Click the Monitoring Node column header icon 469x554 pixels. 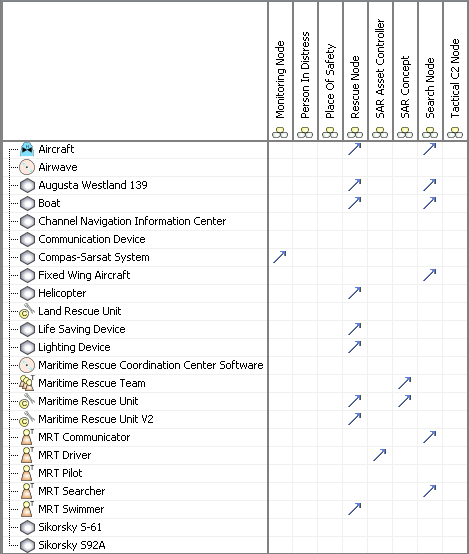(280, 133)
